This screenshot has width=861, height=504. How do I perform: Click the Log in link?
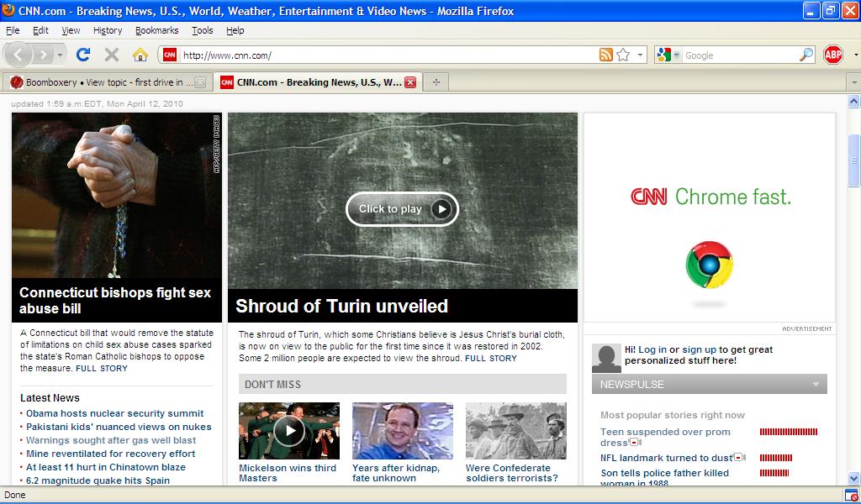pyautogui.click(x=652, y=350)
